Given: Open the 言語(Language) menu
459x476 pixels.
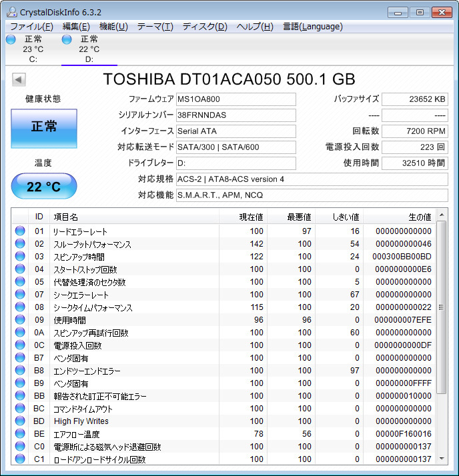Looking at the screenshot, I should click(313, 27).
